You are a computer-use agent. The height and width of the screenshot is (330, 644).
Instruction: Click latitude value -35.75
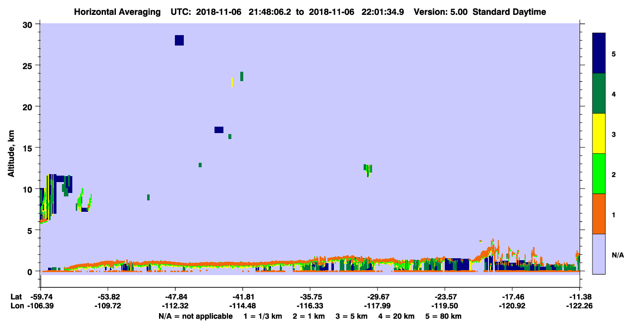tap(310, 297)
